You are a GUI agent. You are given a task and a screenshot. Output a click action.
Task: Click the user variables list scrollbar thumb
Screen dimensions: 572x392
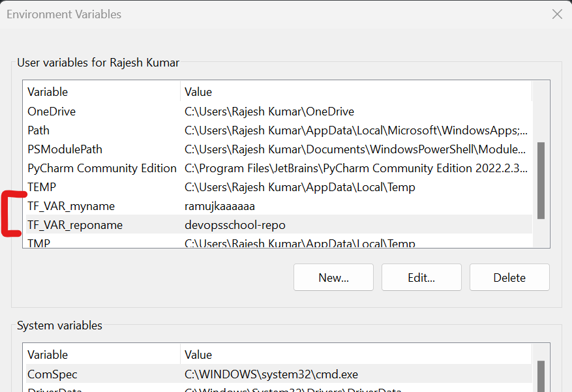541,180
